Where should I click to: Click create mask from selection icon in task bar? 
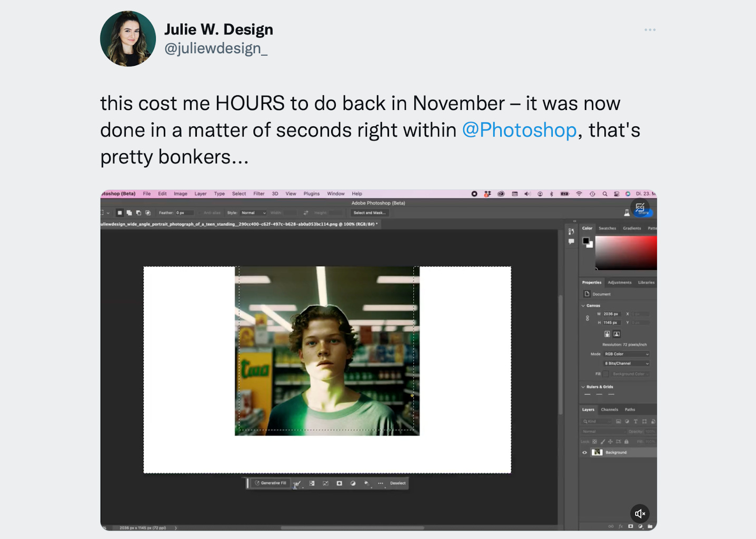coord(339,483)
